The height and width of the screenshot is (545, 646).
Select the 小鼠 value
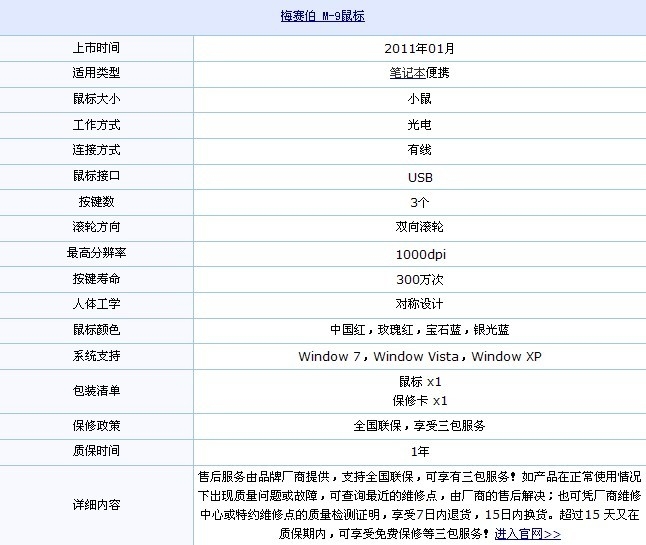(419, 99)
